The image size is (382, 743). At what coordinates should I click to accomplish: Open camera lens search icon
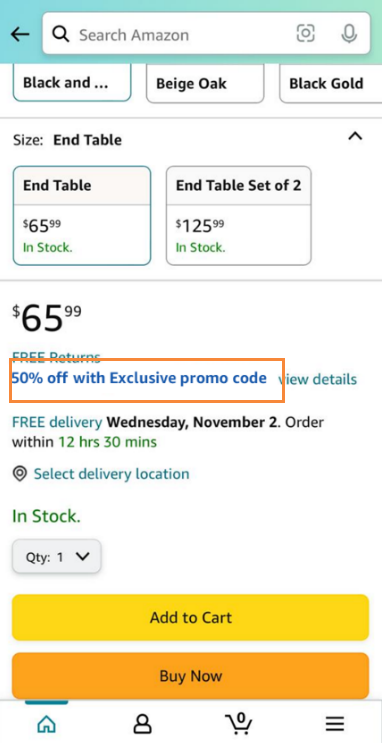coord(306,33)
